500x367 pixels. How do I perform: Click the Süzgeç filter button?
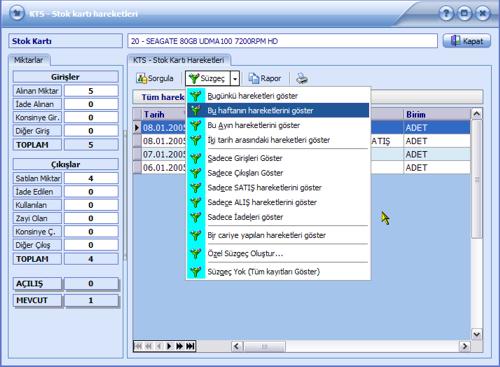(208, 79)
